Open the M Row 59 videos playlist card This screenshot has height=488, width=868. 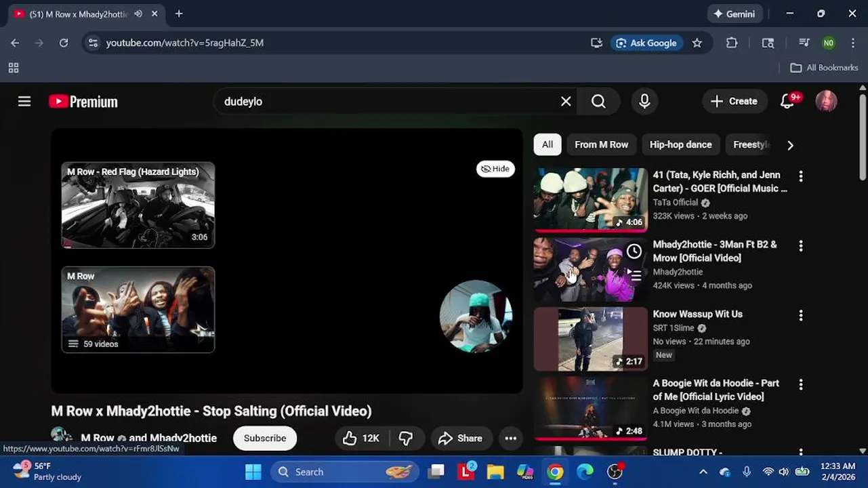(x=138, y=309)
